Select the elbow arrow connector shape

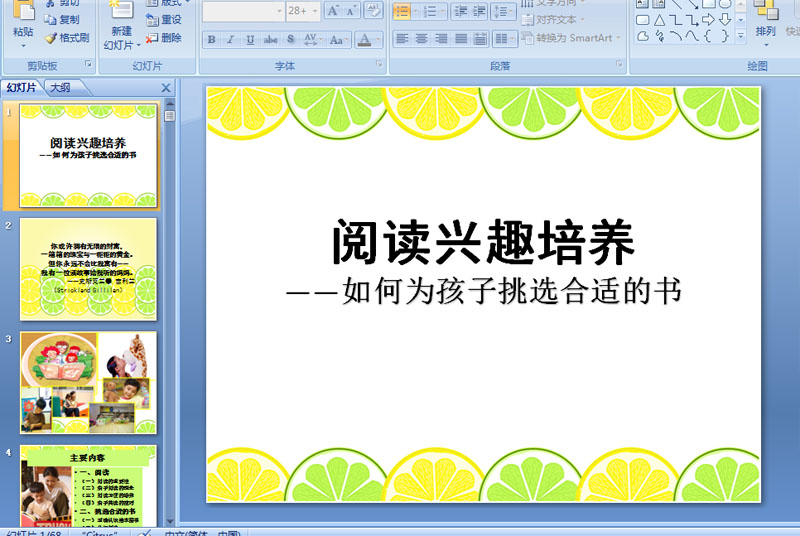[692, 20]
